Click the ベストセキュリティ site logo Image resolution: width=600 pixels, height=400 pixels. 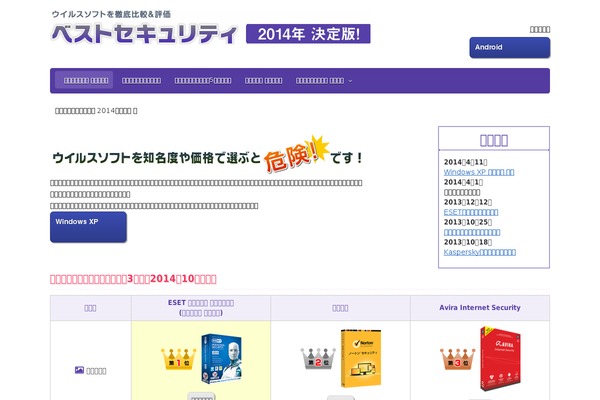pyautogui.click(x=144, y=34)
